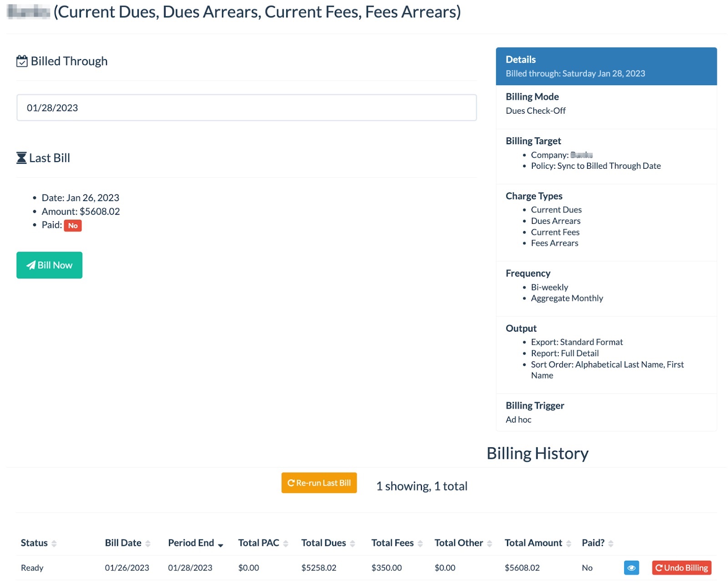Click the sort control on Total Other
Image resolution: width=728 pixels, height=584 pixels.
pyautogui.click(x=490, y=543)
